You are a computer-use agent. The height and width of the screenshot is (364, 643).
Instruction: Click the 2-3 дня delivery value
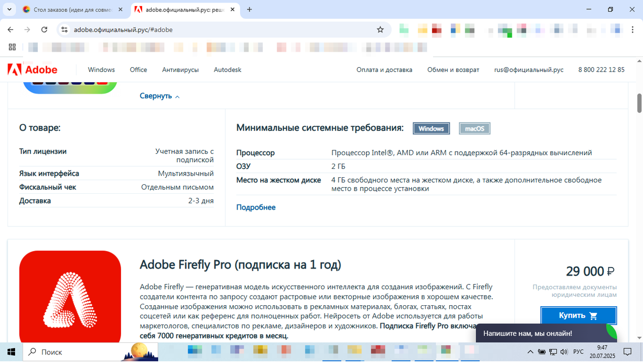coord(201,201)
